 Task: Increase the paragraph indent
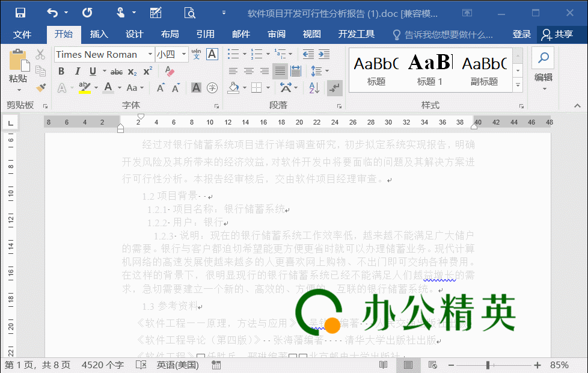pos(324,54)
